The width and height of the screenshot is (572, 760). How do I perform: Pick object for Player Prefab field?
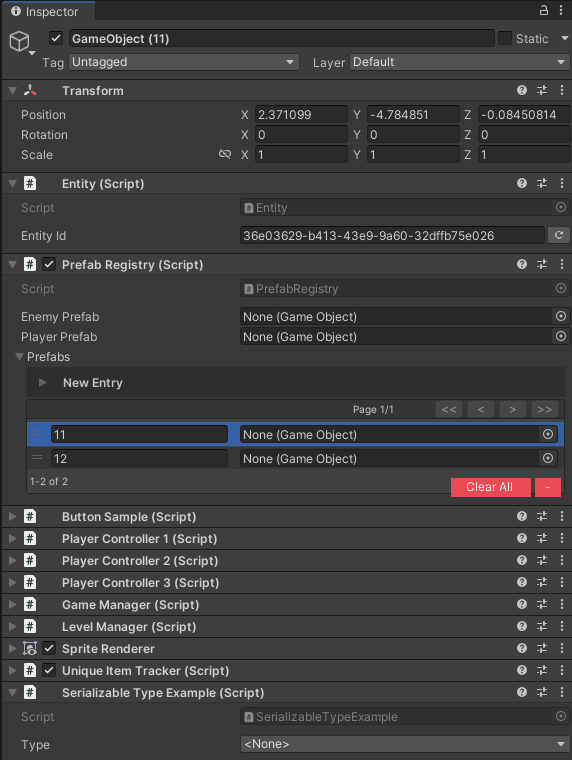[x=561, y=336]
